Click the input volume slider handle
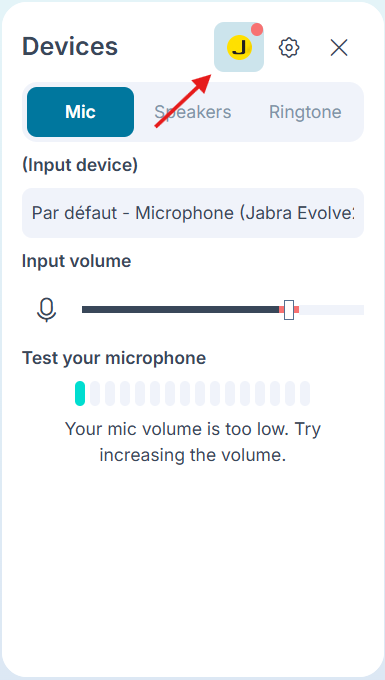 [289, 310]
